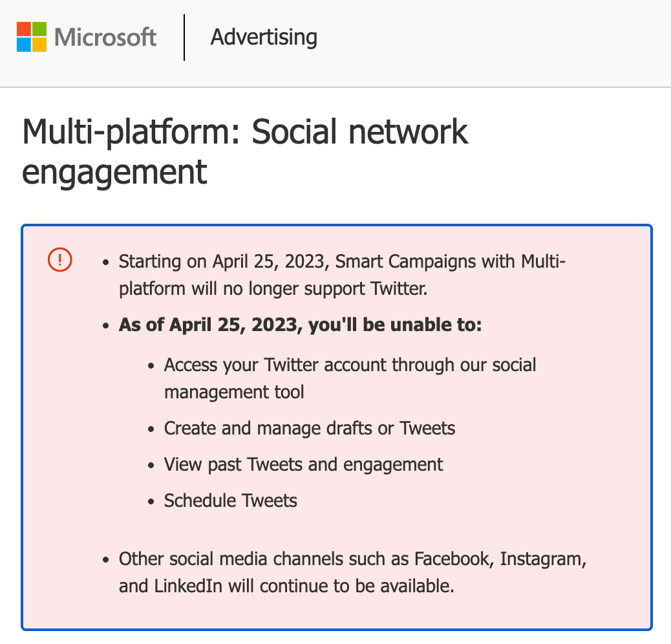Click 'Create and manage drafts or Tweets'

310,428
